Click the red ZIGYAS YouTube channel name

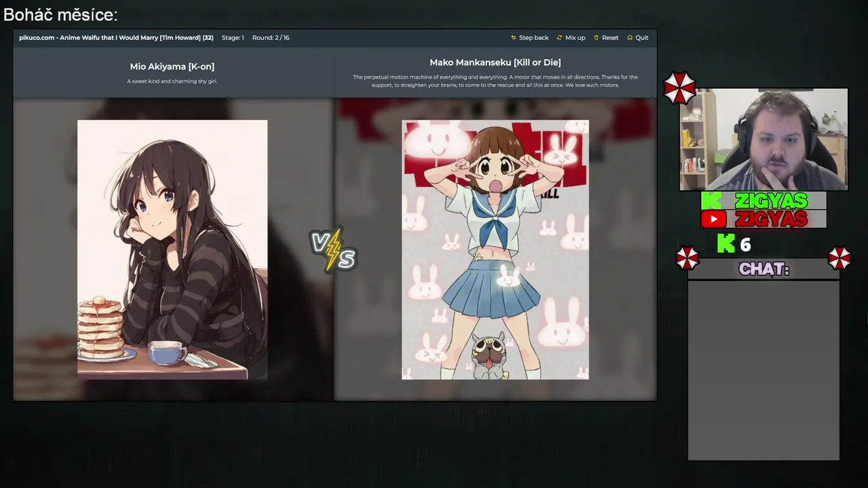point(771,219)
